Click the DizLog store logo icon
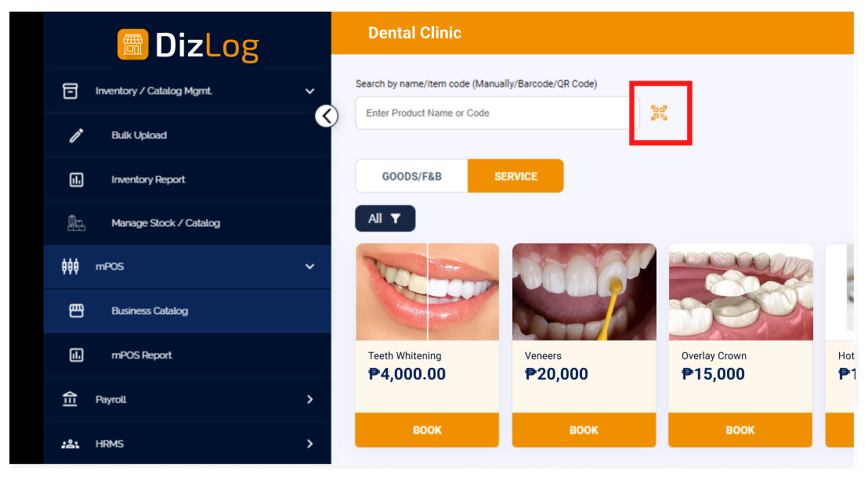The height and width of the screenshot is (479, 868). (x=133, y=45)
